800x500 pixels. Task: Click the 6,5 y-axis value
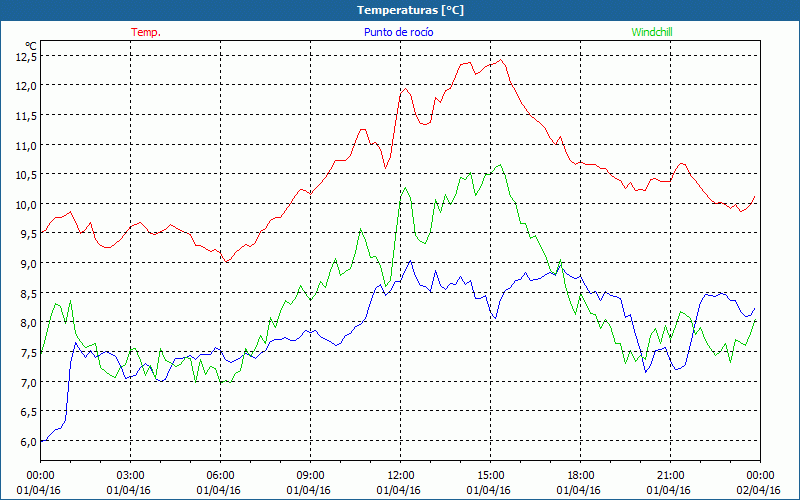click(x=28, y=412)
